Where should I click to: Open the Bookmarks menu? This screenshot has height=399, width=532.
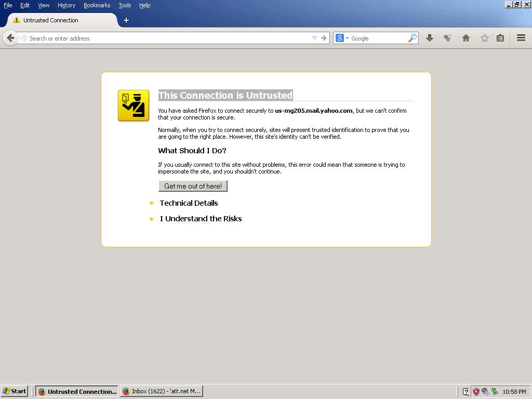[x=97, y=5]
